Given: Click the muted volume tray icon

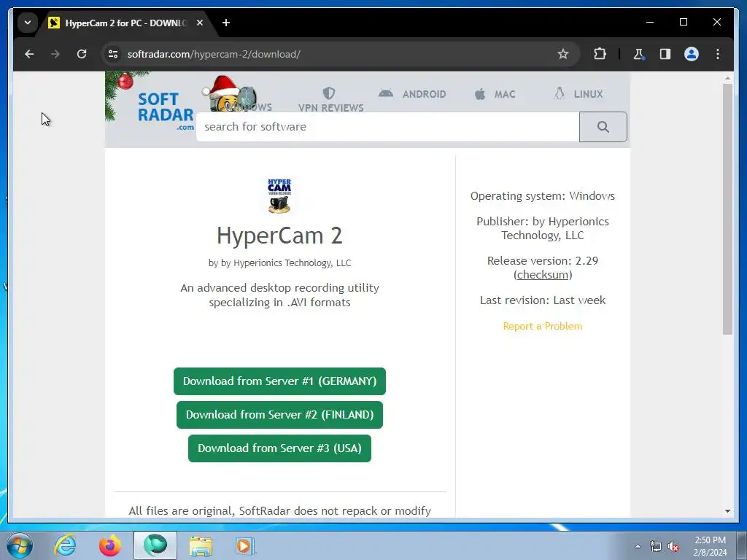Looking at the screenshot, I should [673, 547].
